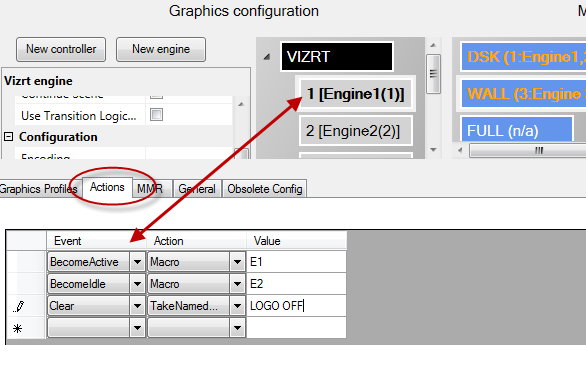Open the BecomeIdle event dropdown
Screen dimensions: 586x370
tap(137, 284)
